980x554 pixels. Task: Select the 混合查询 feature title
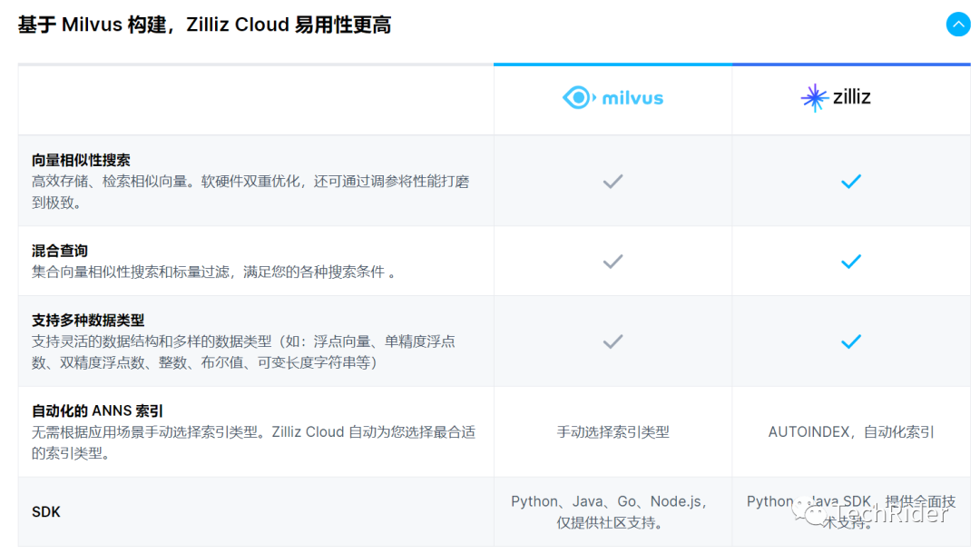coord(60,251)
